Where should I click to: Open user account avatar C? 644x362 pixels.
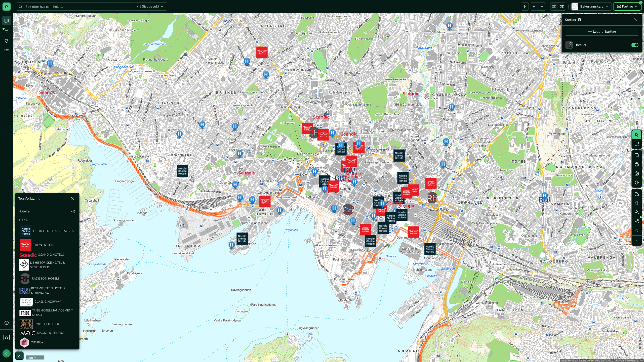(7, 353)
